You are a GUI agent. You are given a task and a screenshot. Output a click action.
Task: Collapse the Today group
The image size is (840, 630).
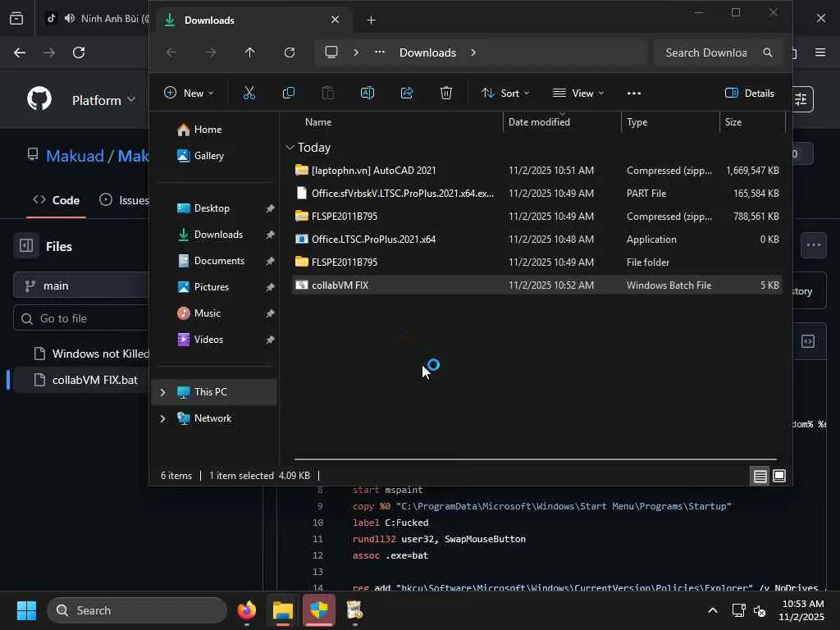pyautogui.click(x=290, y=148)
